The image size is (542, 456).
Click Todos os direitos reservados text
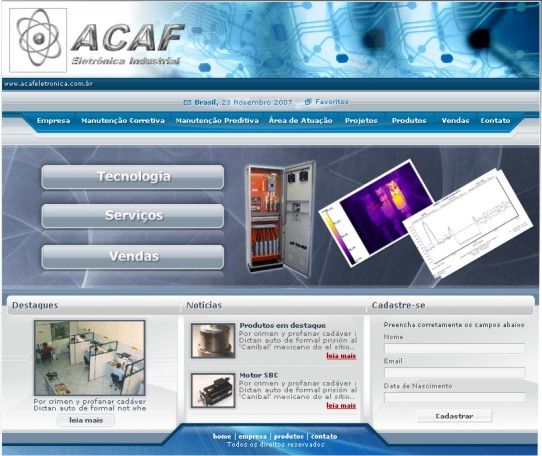point(275,445)
